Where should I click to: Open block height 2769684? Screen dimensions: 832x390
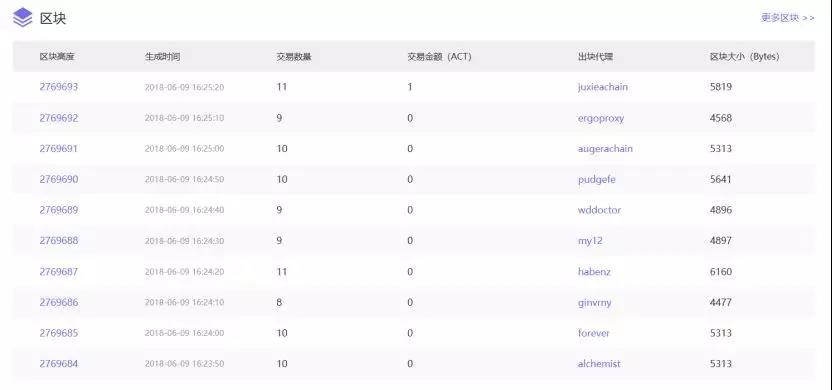[x=58, y=364]
